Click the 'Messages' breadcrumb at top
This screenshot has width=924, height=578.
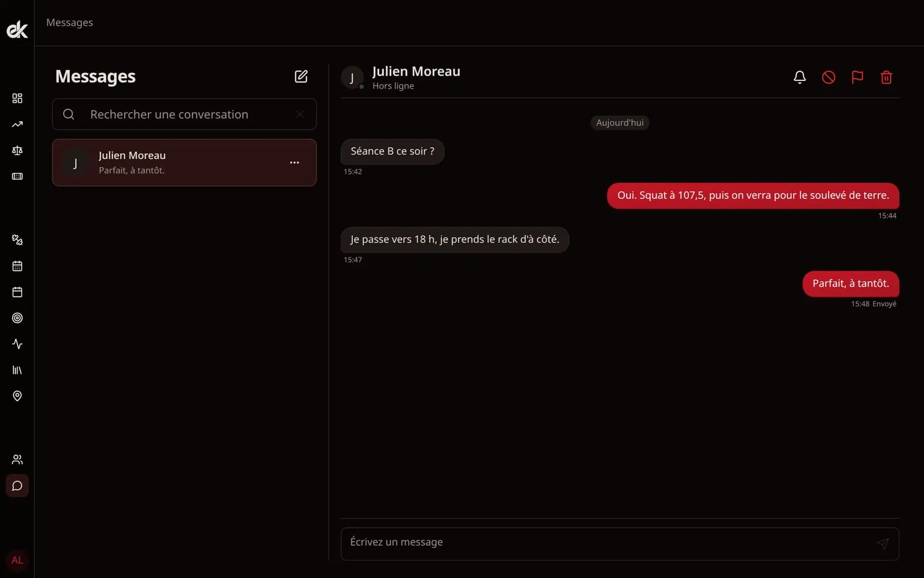tap(69, 23)
